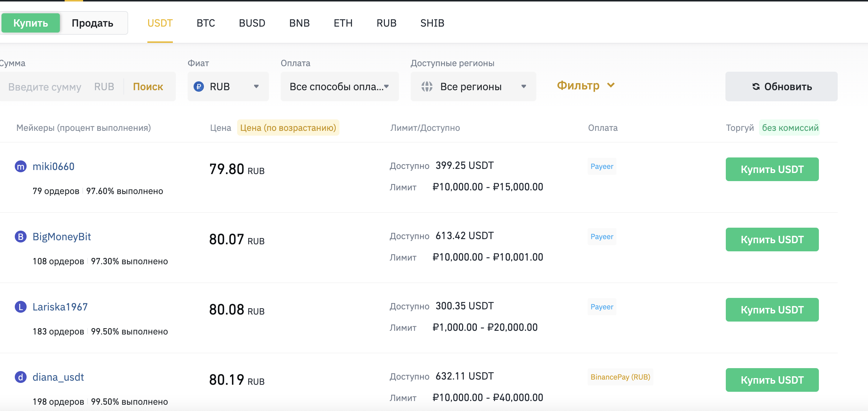
Task: Select the Купить toggle
Action: 31,23
